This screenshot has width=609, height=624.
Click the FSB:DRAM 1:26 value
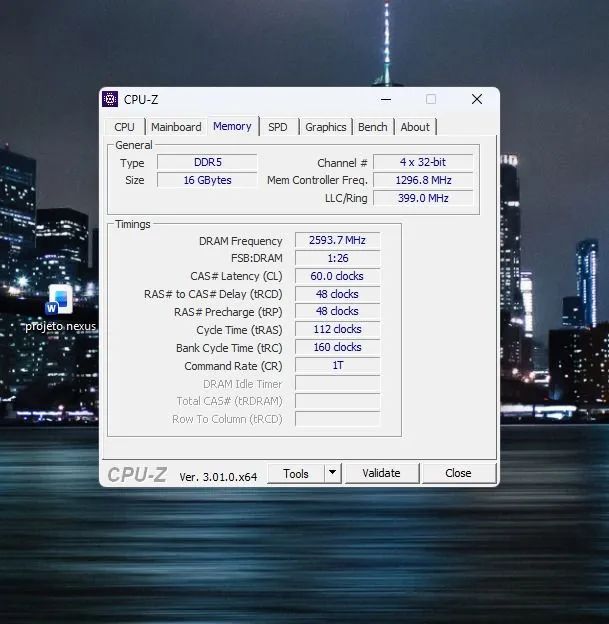(338, 258)
